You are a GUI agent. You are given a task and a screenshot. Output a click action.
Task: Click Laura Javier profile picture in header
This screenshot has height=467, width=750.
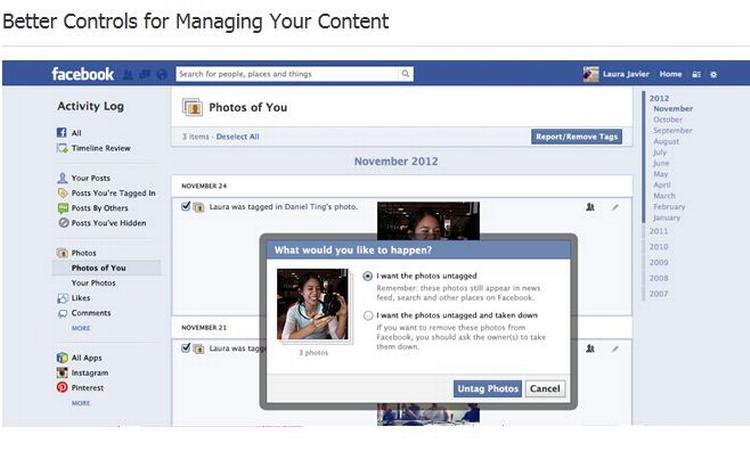[x=591, y=74]
